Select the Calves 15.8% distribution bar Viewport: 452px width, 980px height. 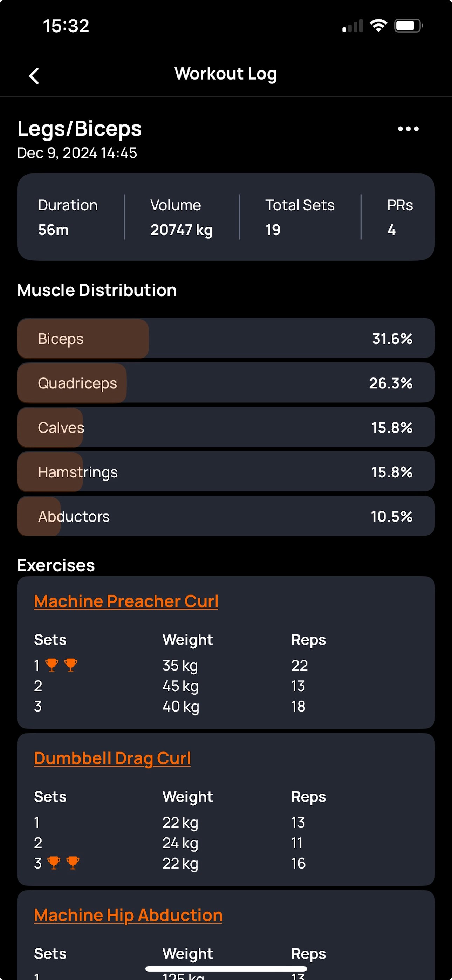(226, 427)
